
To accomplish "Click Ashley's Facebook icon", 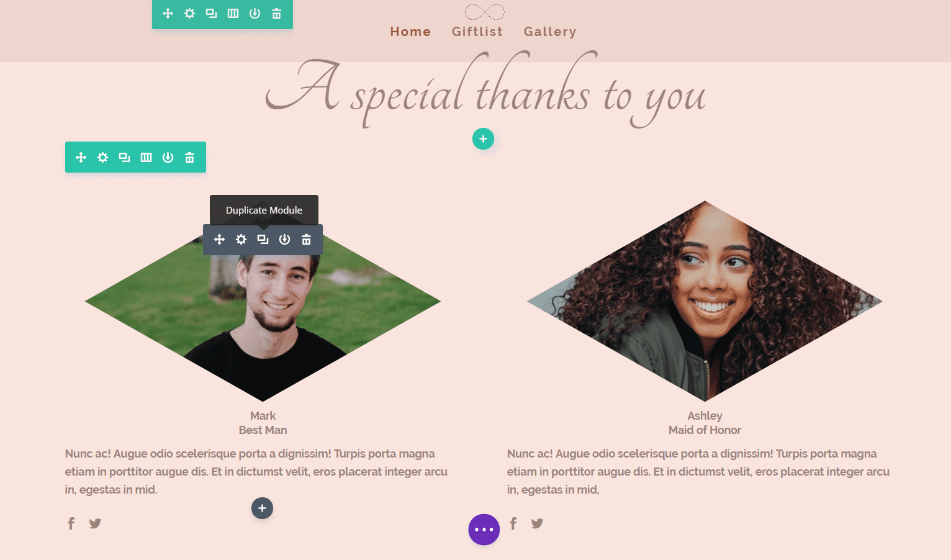I will coord(513,523).
